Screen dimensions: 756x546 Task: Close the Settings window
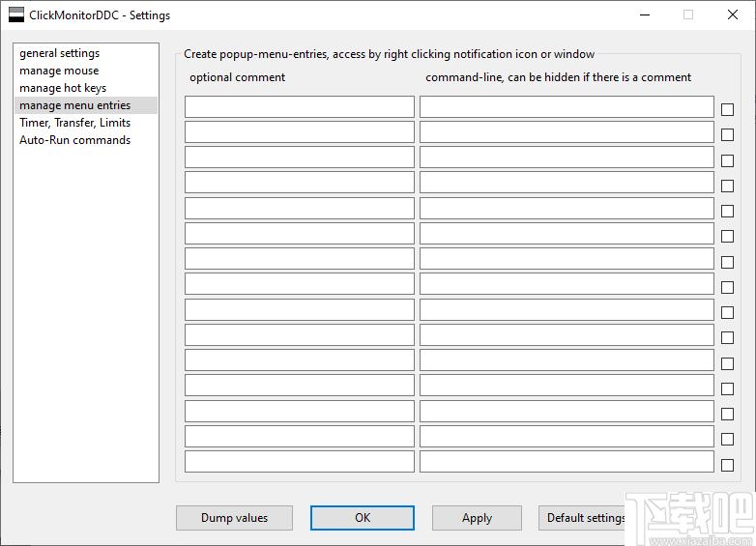point(733,14)
